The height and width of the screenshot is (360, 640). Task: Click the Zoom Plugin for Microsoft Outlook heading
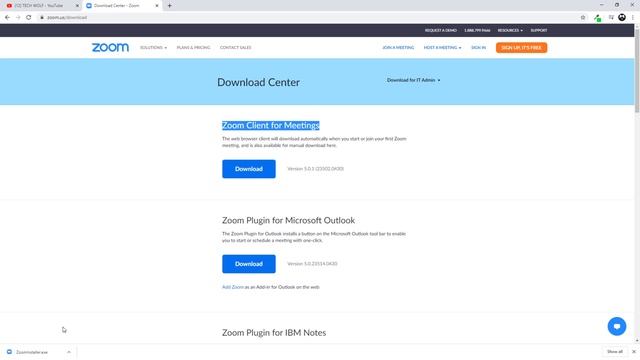[x=288, y=220]
